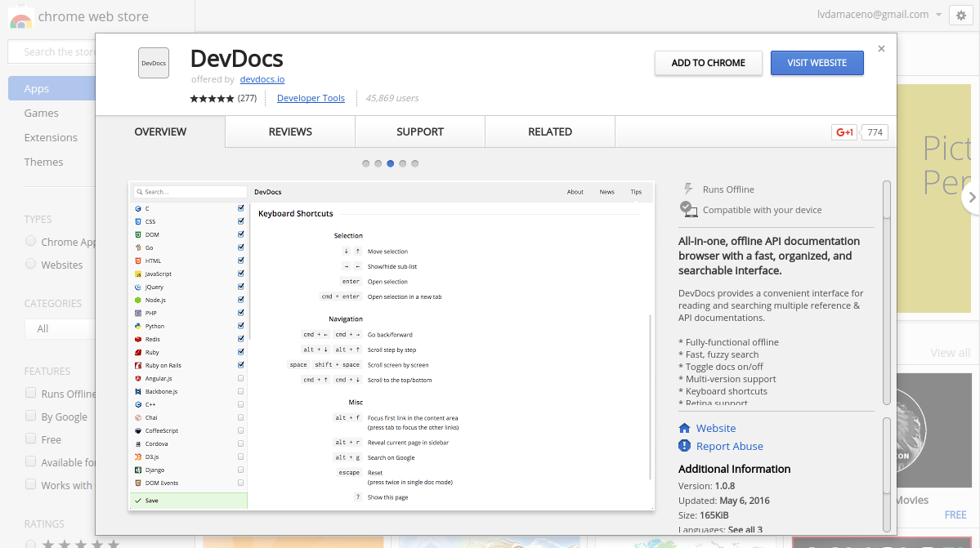
Task: Click the Report Abuse warning icon
Action: pos(685,446)
